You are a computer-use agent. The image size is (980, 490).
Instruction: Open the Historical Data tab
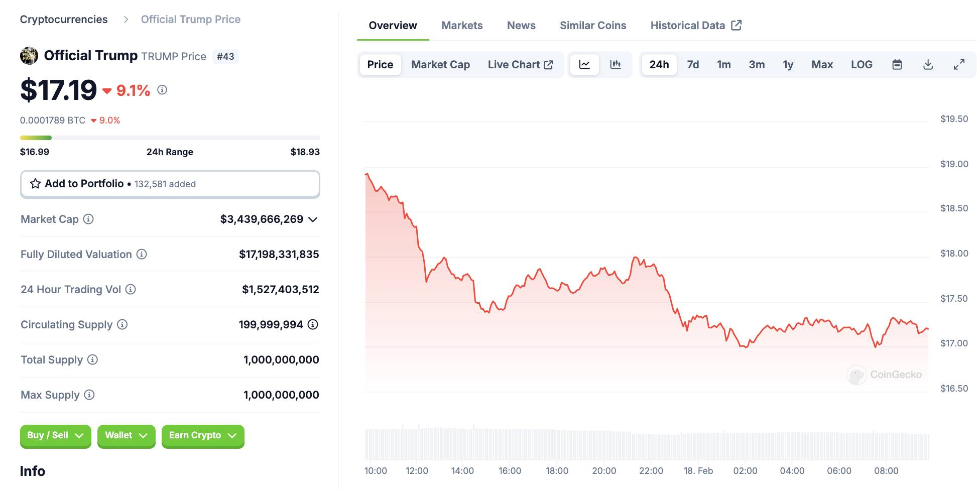[696, 25]
